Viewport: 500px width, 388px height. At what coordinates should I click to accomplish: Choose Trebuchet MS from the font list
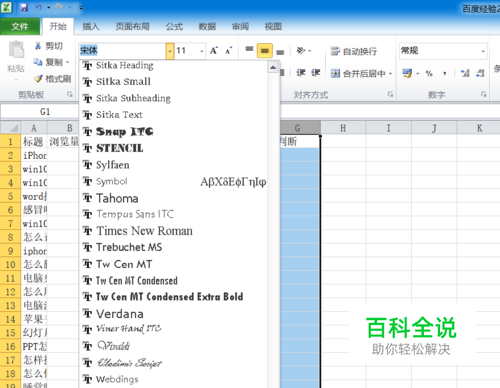(x=173, y=247)
